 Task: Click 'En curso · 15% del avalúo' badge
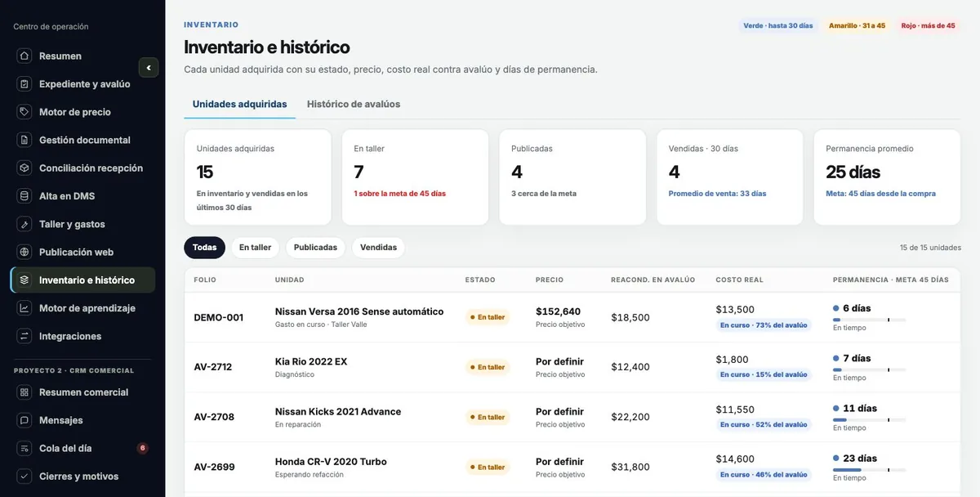pyautogui.click(x=764, y=374)
